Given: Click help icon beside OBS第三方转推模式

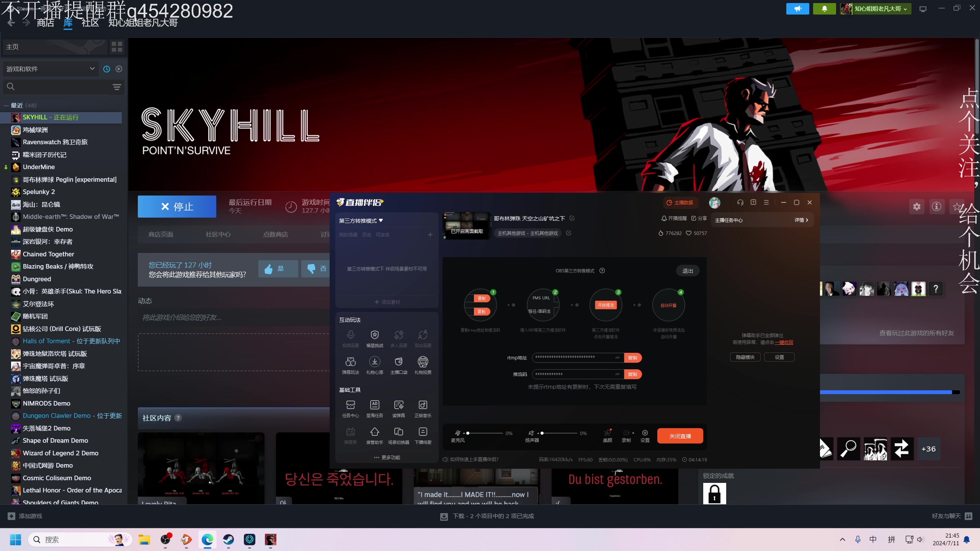Looking at the screenshot, I should point(602,271).
